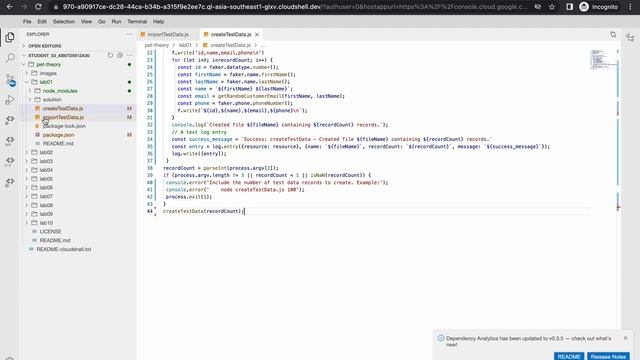The width and height of the screenshot is (640, 360).
Task: Refresh the workspace file explorer
Action: pos(110,55)
